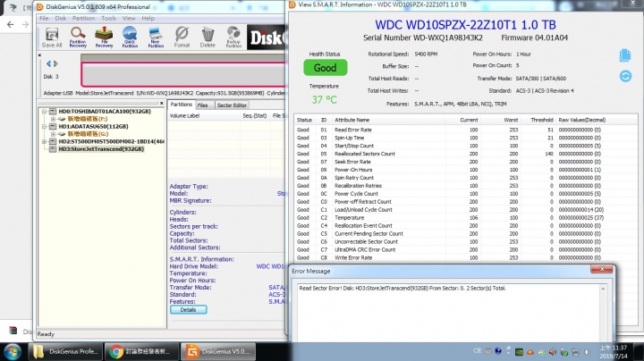The image size is (644, 361).
Task: Select the UltraDMA CRC Error Count row
Action: (x=466, y=250)
